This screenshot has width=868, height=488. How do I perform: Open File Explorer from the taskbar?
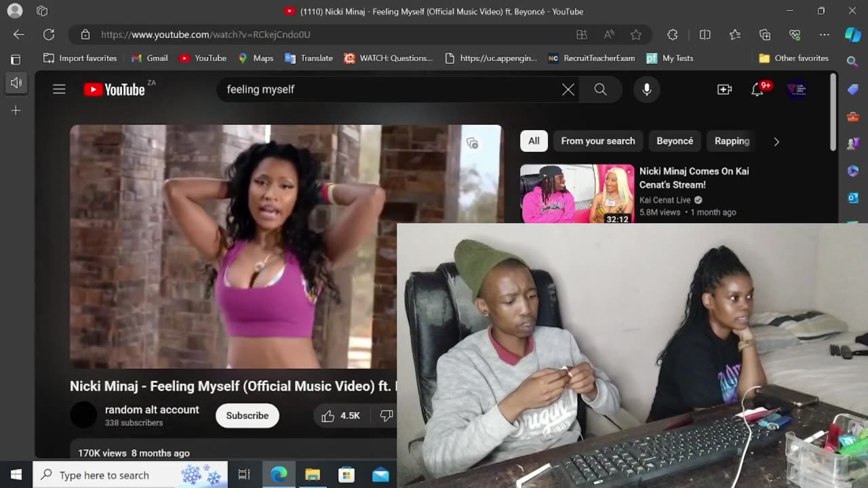point(313,475)
